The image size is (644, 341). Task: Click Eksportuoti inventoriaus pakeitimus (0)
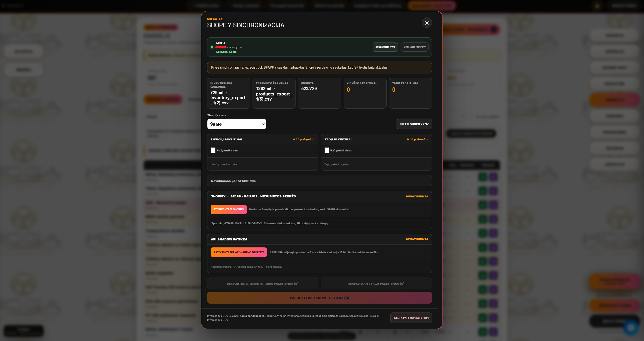262,284
